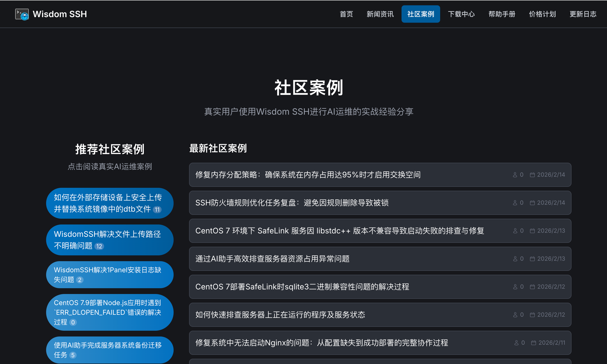Viewport: 607px width, 364px height.
Task: Click user icon on sqlite3 compatibility case row
Action: (x=515, y=287)
